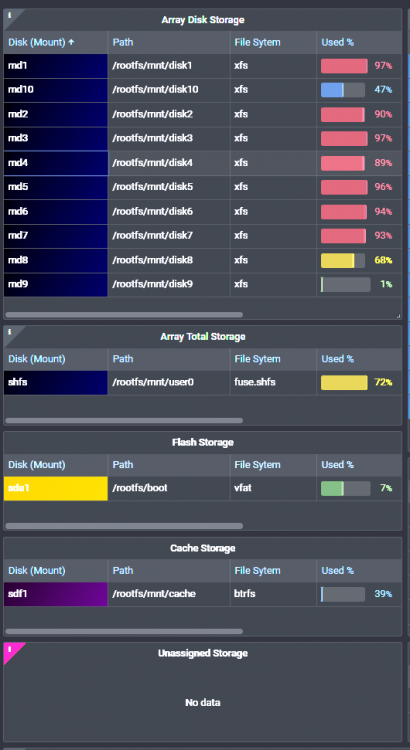Select the md4 row in Array Disk Storage
This screenshot has height=750, width=410.
pyautogui.click(x=202, y=163)
